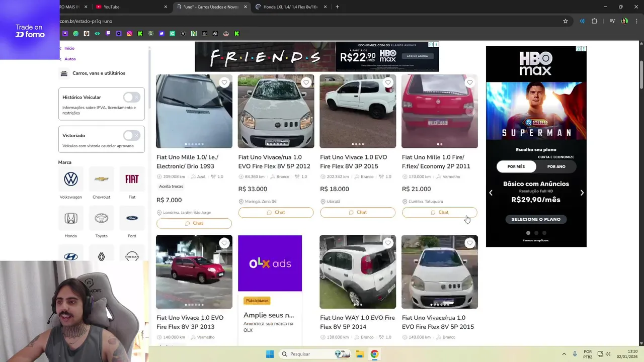This screenshot has height=362, width=644.
Task: Click the AdChoices icon on the Friends banner
Action: coord(431,44)
